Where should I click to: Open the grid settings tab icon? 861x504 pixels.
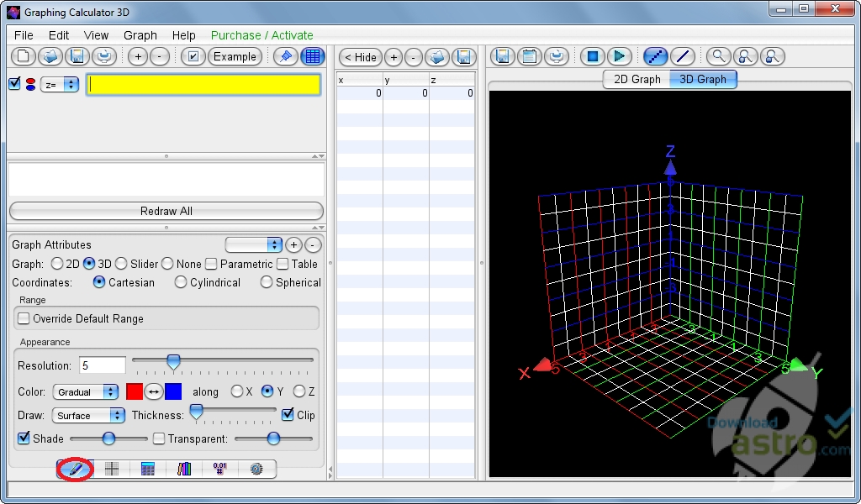point(112,469)
